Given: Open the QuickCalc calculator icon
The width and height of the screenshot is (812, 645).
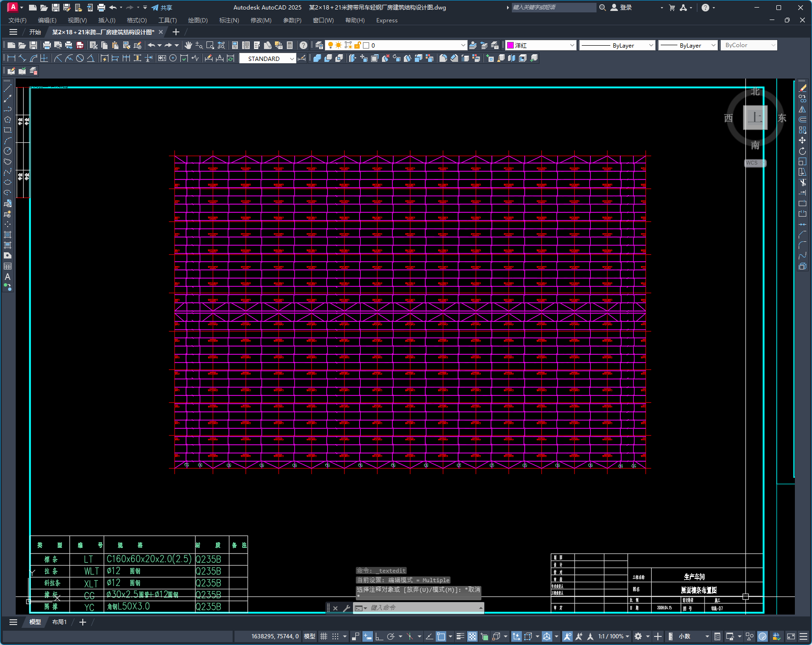Looking at the screenshot, I should coord(290,45).
